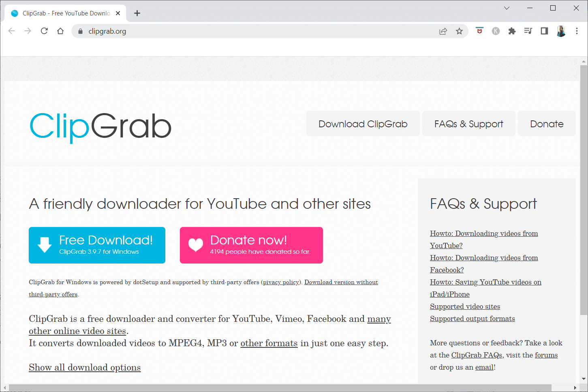View site information via lock icon
Screen dimensions: 588x392
80,31
